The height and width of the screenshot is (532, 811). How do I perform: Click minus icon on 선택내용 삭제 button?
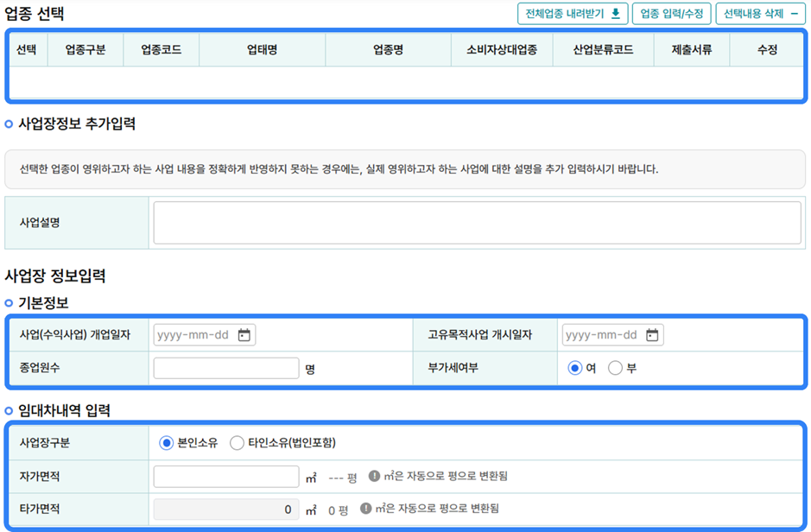tap(795, 14)
